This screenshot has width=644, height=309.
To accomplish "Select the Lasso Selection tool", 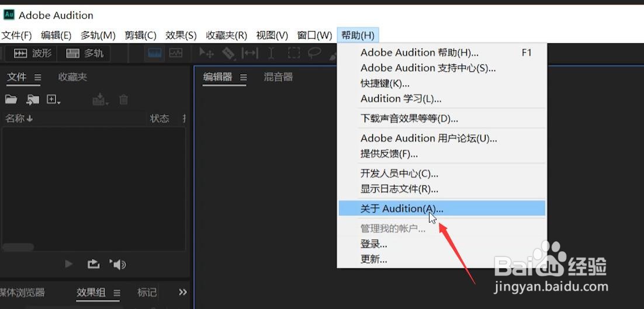I will click(314, 53).
